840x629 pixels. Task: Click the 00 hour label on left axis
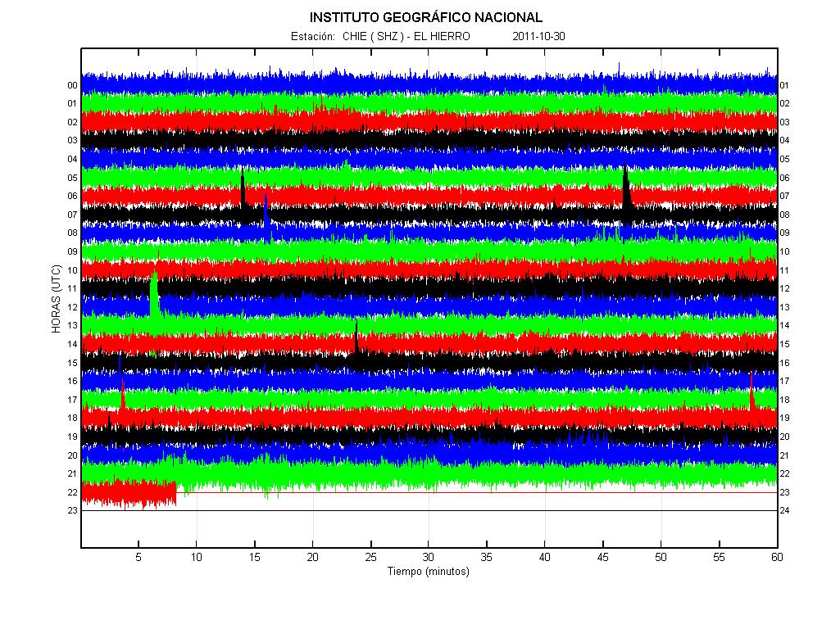72,86
